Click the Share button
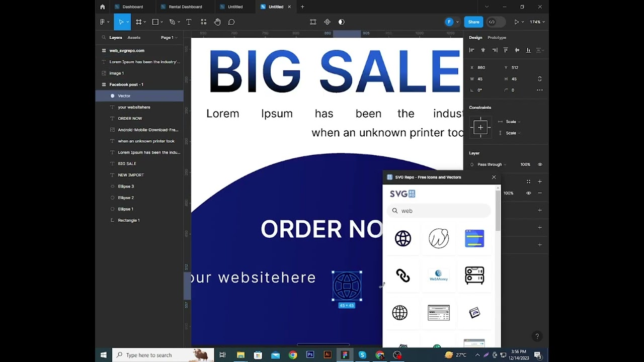 point(473,22)
